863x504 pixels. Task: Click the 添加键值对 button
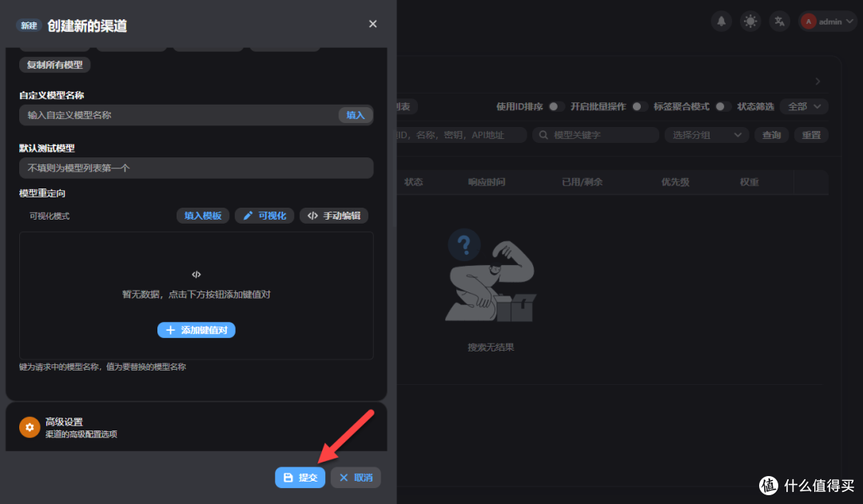pyautogui.click(x=197, y=330)
